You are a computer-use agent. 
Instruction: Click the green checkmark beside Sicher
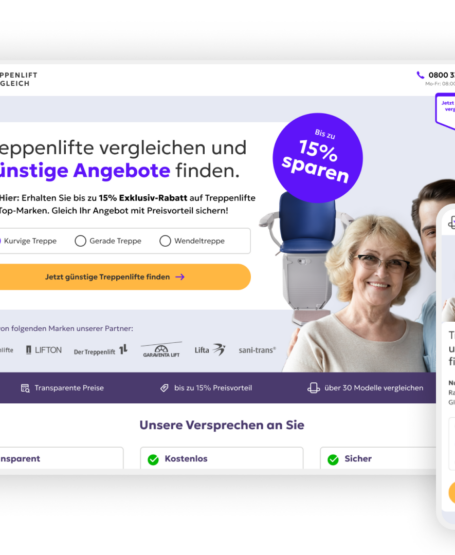pyautogui.click(x=333, y=459)
